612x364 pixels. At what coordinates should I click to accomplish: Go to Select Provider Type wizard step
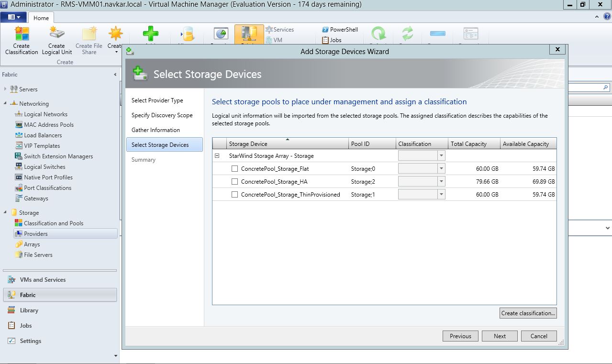(x=157, y=100)
